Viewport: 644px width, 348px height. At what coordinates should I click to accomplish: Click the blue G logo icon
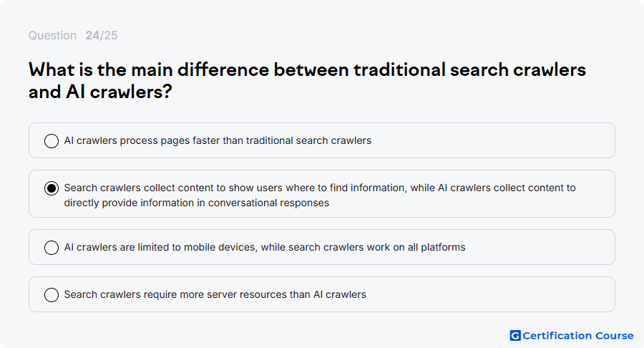(515, 336)
